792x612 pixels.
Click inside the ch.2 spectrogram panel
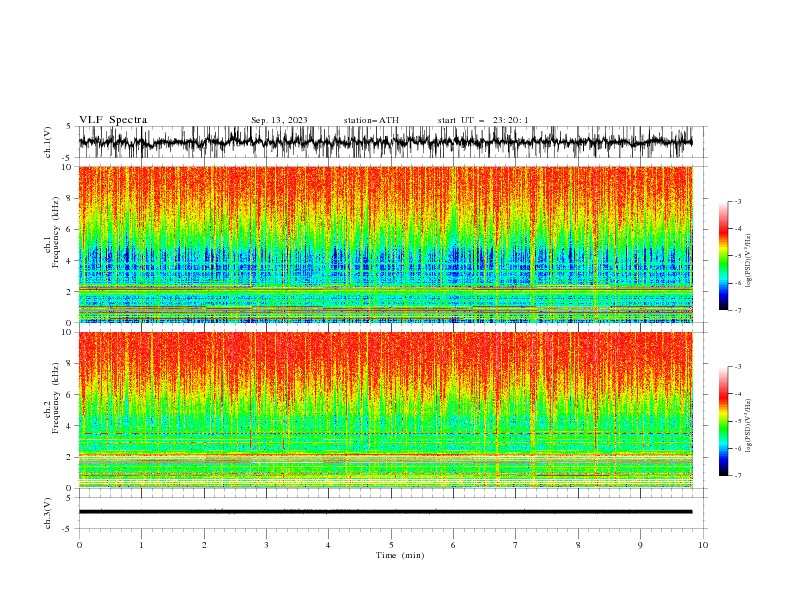385,410
